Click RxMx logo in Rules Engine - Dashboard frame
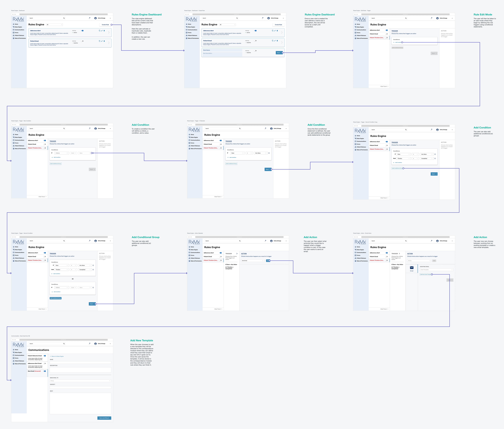The height and width of the screenshot is (429, 504). coord(19,19)
